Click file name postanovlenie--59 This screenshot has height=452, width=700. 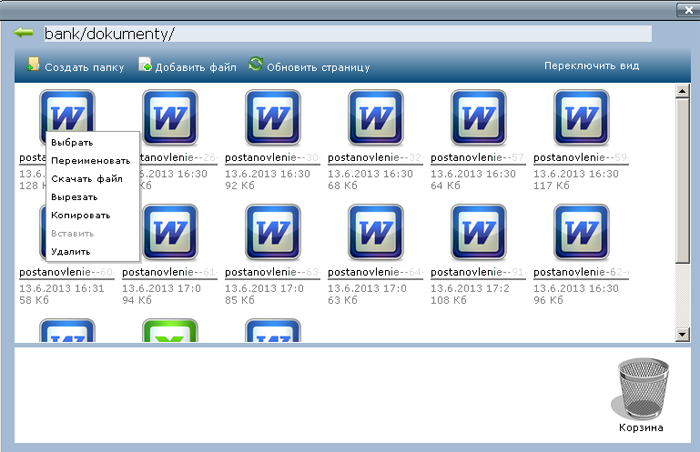click(581, 158)
